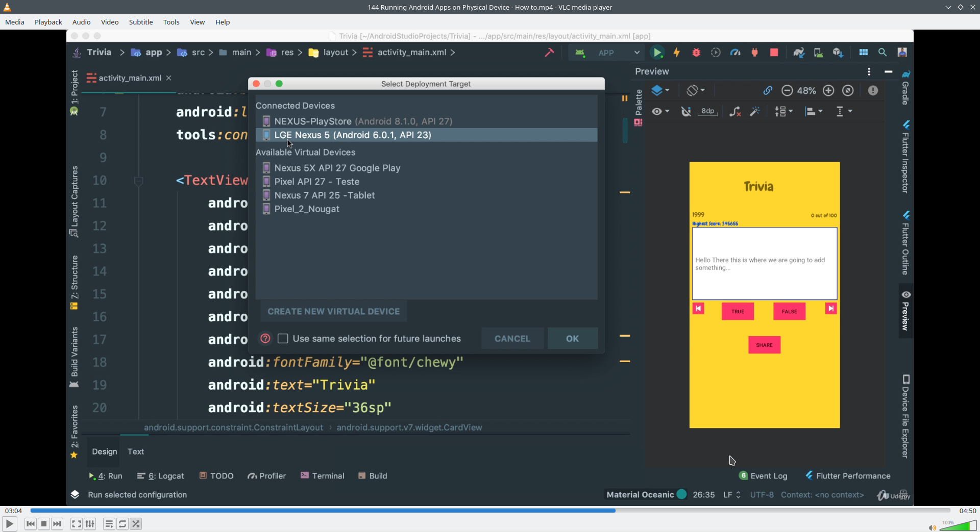Screen dimensions: 980x532
Task: Open the Event Log tool window
Action: 763,476
